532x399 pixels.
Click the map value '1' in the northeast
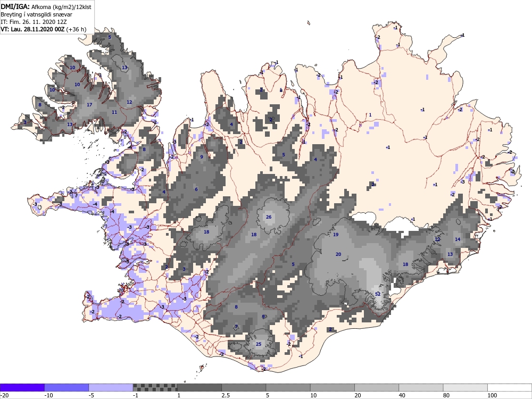point(370,115)
